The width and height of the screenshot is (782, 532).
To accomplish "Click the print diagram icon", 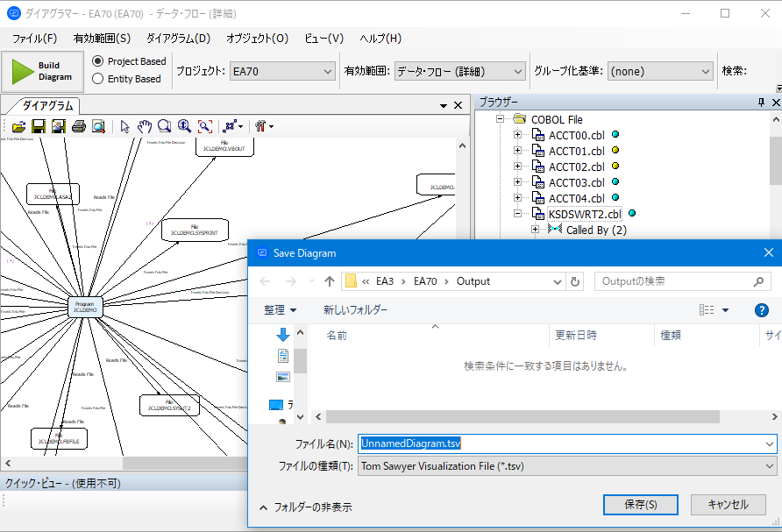I will 79,126.
